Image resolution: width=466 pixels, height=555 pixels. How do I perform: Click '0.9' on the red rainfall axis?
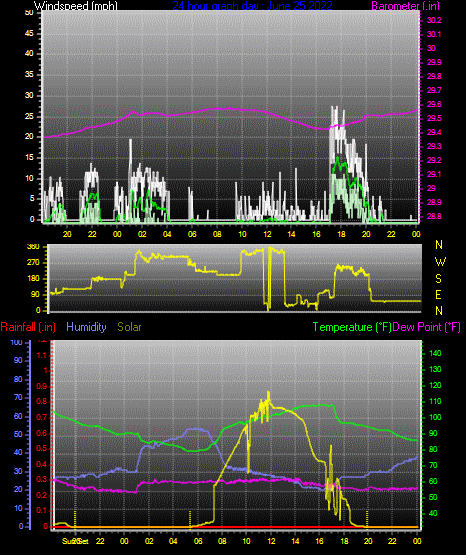pos(42,386)
